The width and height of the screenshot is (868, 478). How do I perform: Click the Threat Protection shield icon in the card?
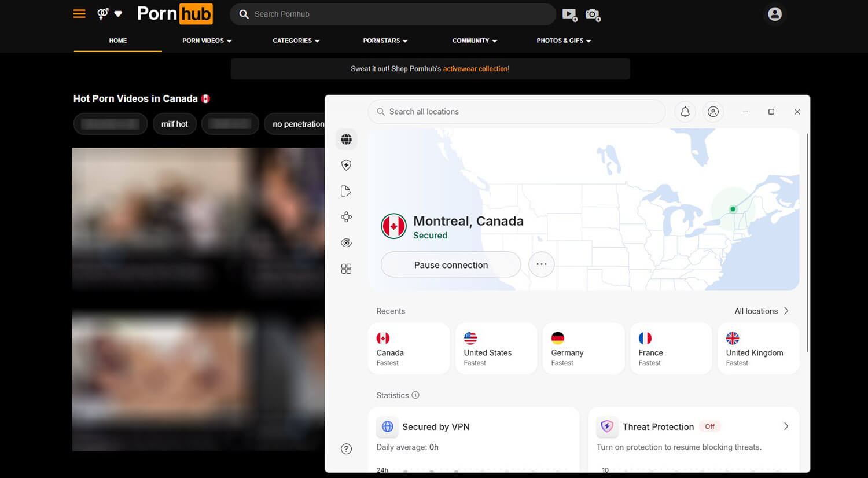click(x=606, y=426)
